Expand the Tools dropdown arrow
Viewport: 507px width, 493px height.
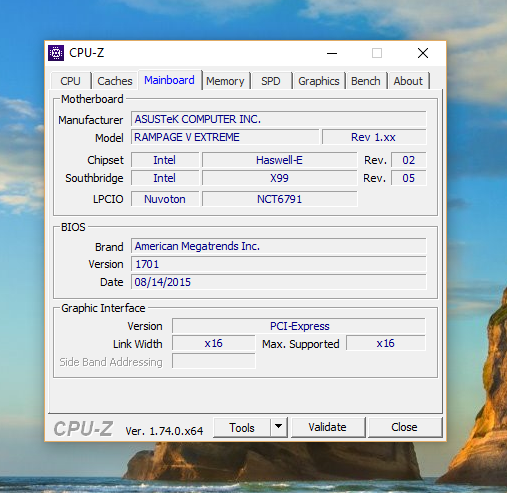point(279,427)
